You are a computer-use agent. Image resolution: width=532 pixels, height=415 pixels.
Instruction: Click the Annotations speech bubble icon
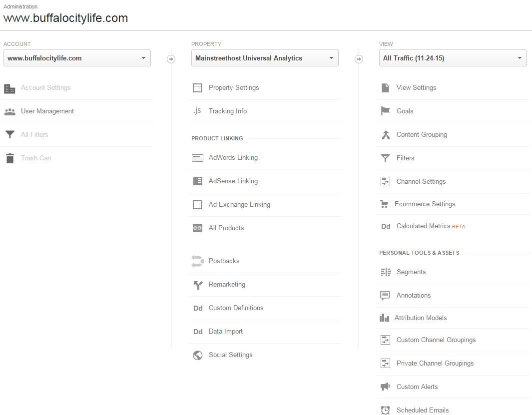point(385,295)
